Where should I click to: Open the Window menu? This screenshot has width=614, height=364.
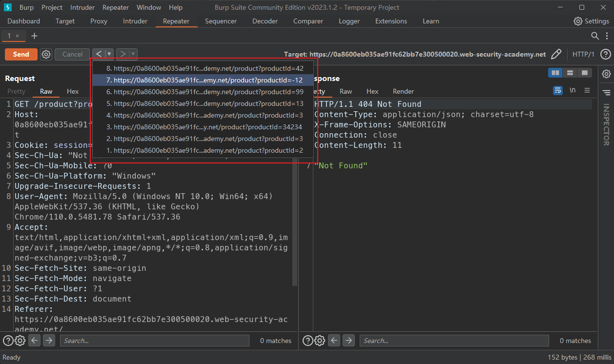pos(149,7)
